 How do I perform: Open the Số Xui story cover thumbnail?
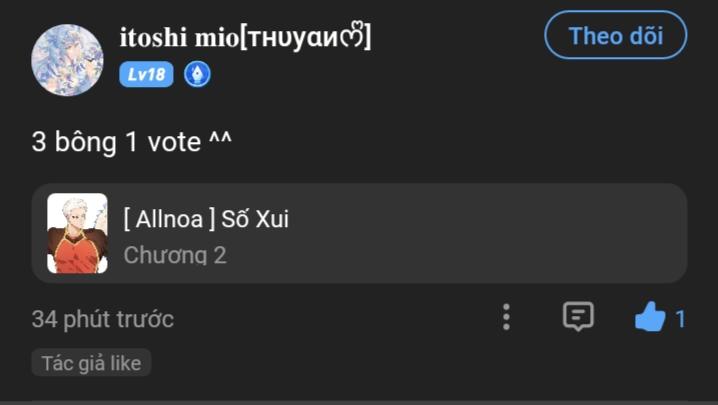tap(77, 234)
